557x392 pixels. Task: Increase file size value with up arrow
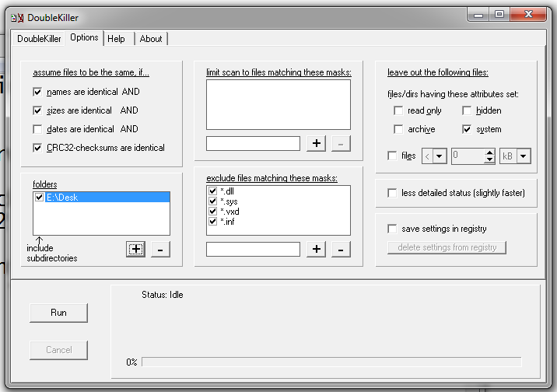(x=489, y=152)
